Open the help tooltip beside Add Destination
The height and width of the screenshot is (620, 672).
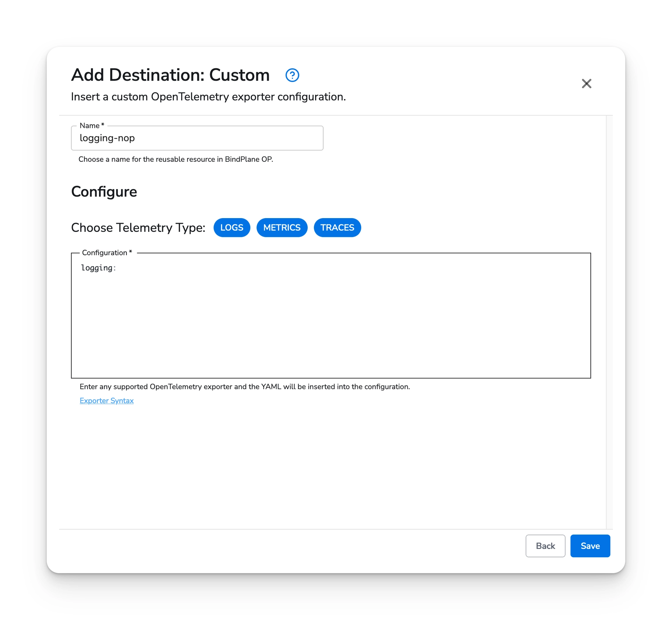[293, 75]
